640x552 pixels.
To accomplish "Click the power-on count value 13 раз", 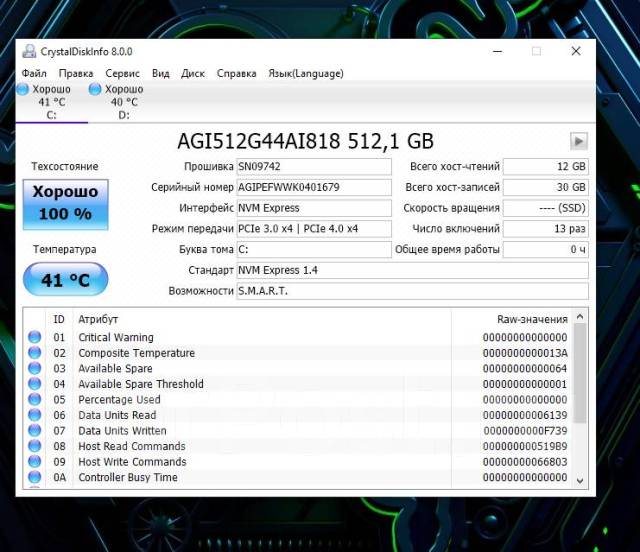I will pos(546,229).
